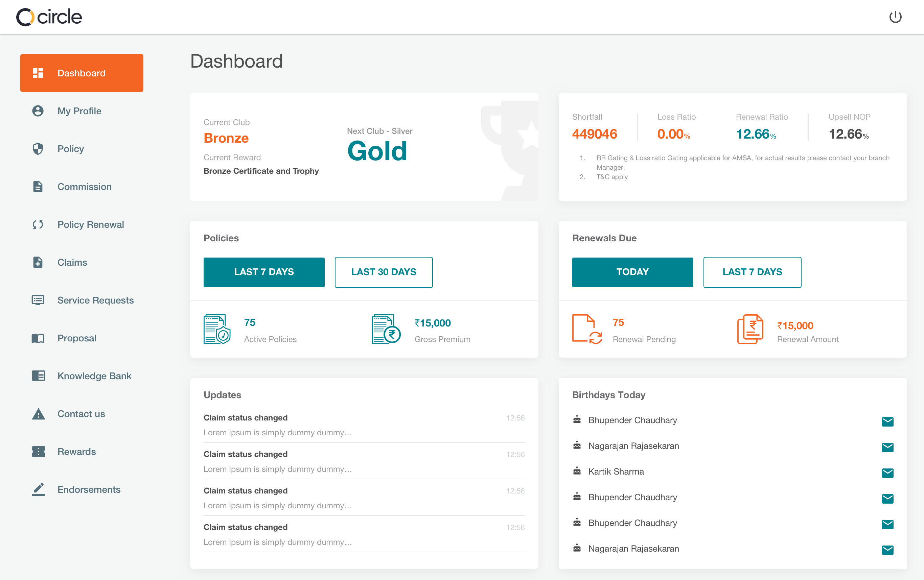Click the My Profile avatar icon
Viewport: 924px width, 580px height.
pyautogui.click(x=38, y=111)
